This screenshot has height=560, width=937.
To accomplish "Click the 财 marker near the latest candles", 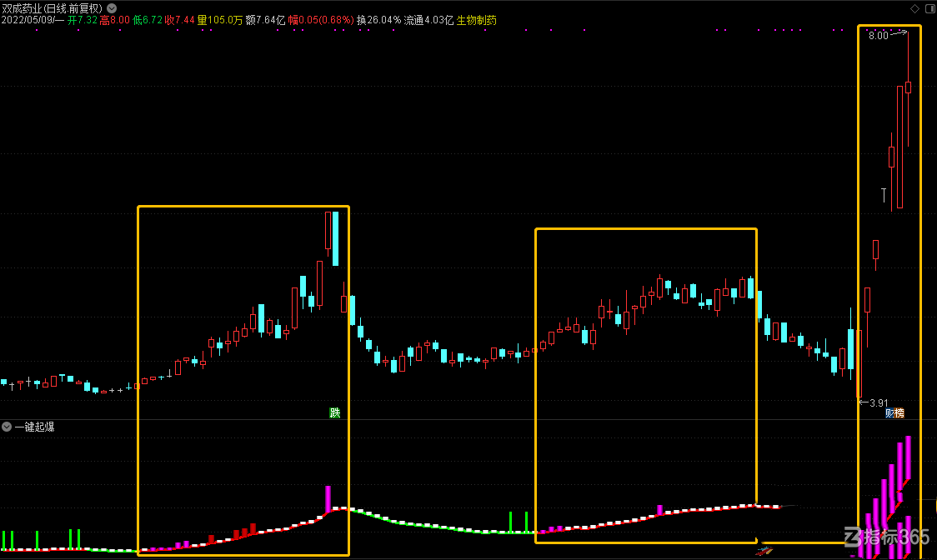I will click(889, 413).
